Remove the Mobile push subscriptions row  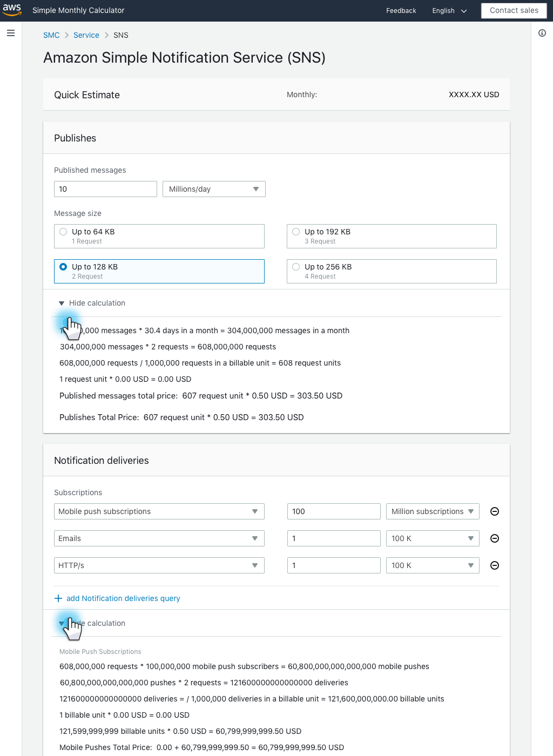click(x=494, y=511)
